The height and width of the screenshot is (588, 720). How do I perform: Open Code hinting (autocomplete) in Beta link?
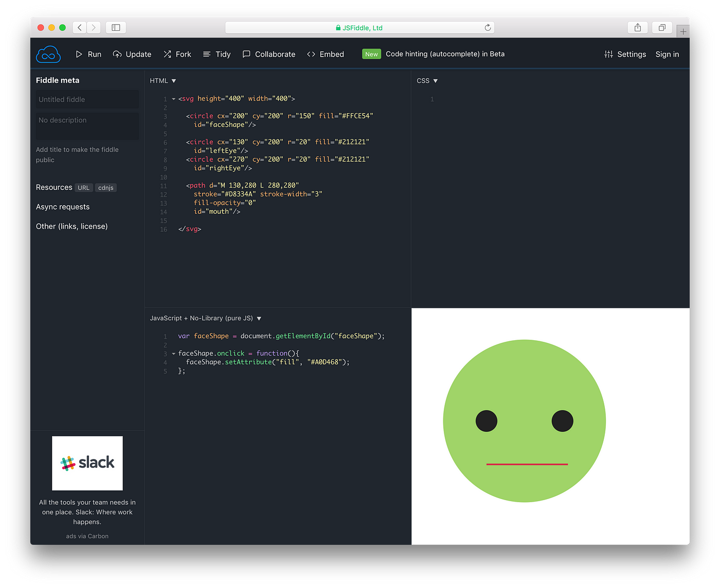click(x=445, y=54)
